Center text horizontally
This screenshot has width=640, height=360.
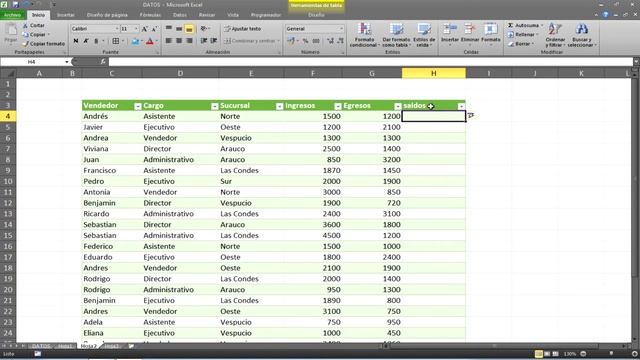pos(179,41)
